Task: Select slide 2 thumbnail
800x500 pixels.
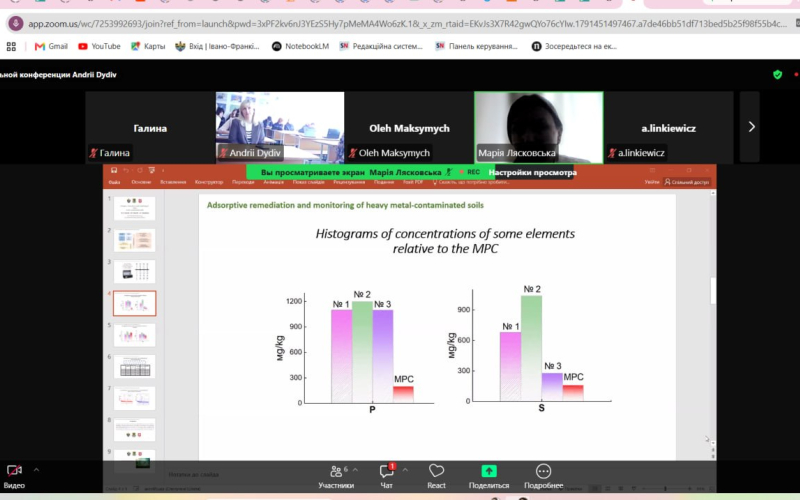Action: coord(134,240)
